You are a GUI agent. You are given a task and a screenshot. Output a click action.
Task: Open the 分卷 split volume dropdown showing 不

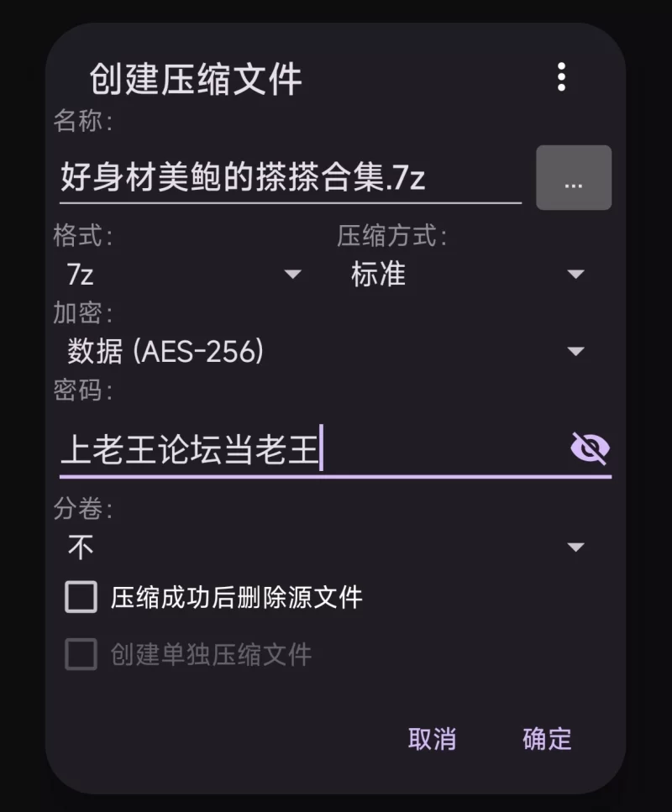coord(323,547)
